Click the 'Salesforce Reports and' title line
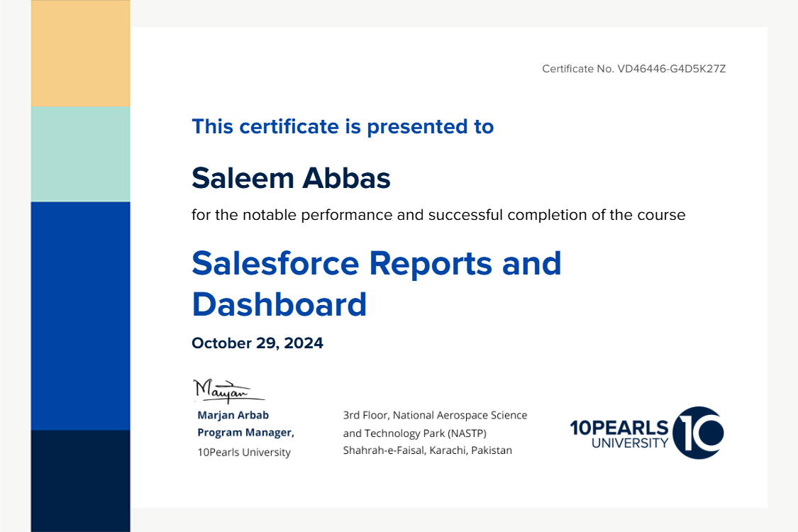798x532 pixels. click(x=377, y=263)
